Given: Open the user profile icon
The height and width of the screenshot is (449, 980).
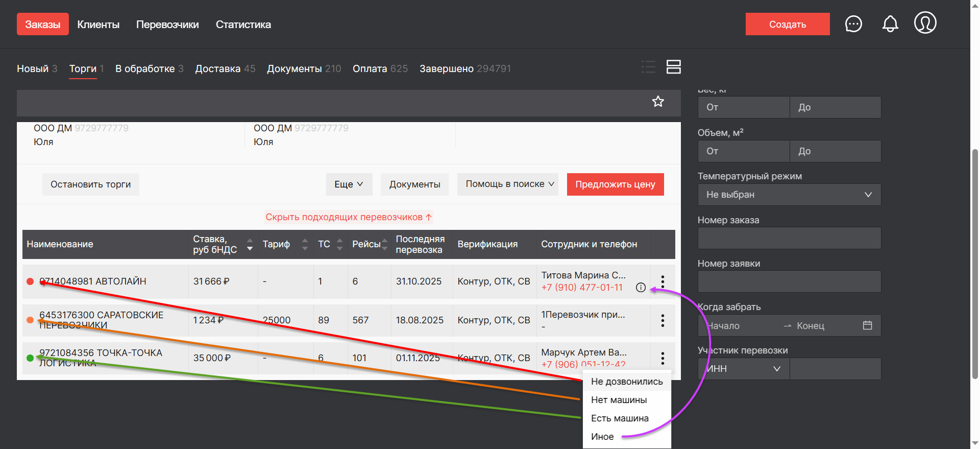Looking at the screenshot, I should pos(925,23).
